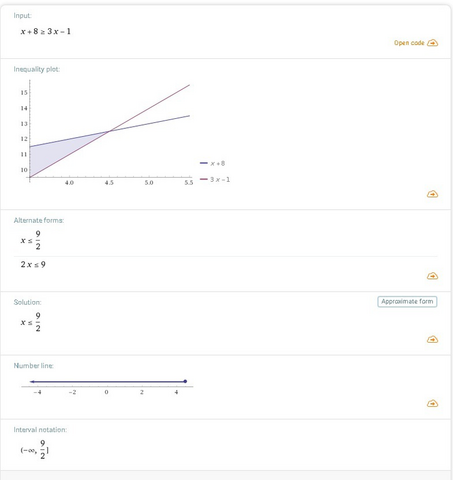Click the Number line section's cloud icon

pos(432,404)
